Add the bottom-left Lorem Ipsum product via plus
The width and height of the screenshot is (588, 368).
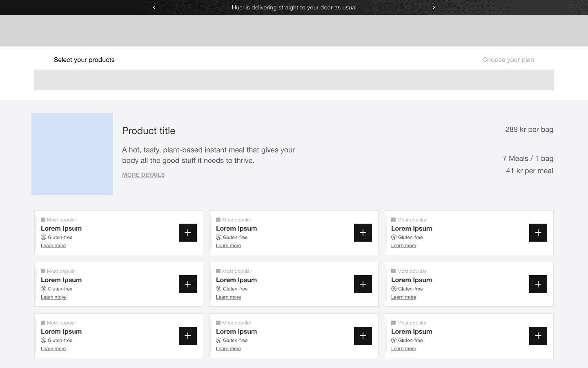tap(188, 336)
